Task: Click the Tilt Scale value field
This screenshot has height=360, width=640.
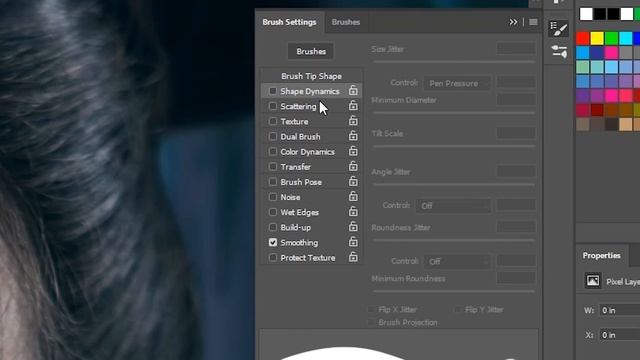Action: click(516, 133)
